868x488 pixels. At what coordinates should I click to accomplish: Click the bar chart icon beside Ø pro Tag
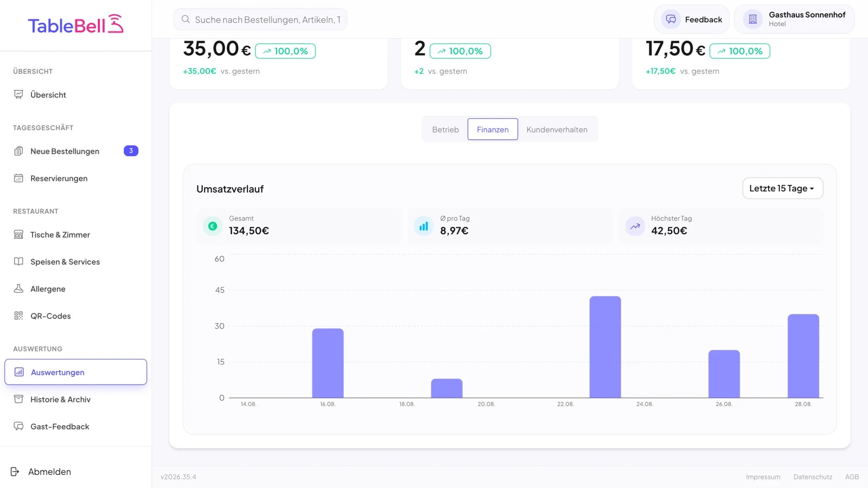click(x=424, y=226)
